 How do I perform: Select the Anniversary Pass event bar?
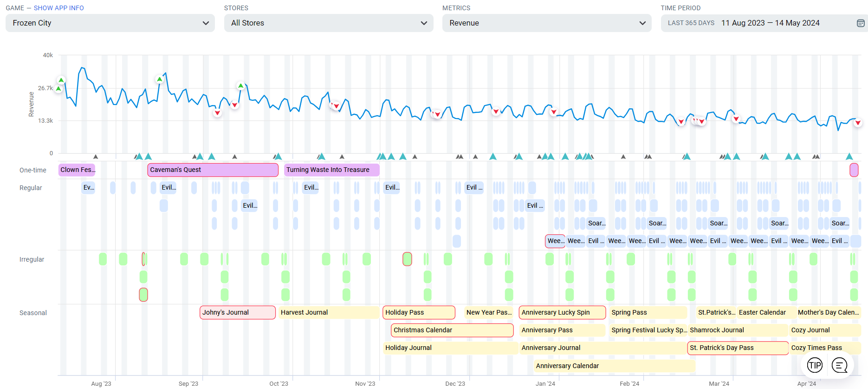coord(562,330)
